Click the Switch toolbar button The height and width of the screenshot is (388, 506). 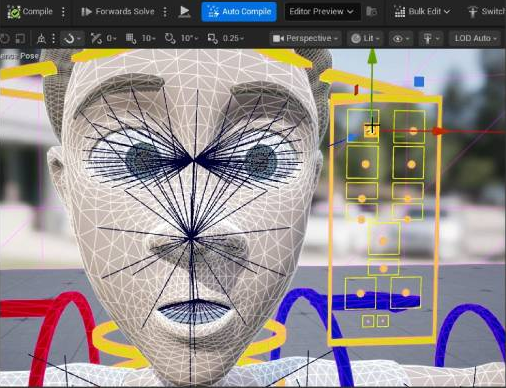tap(486, 12)
